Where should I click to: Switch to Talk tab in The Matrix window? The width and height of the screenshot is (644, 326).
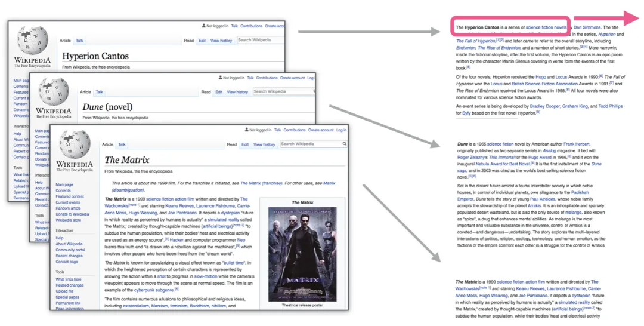pos(122,144)
